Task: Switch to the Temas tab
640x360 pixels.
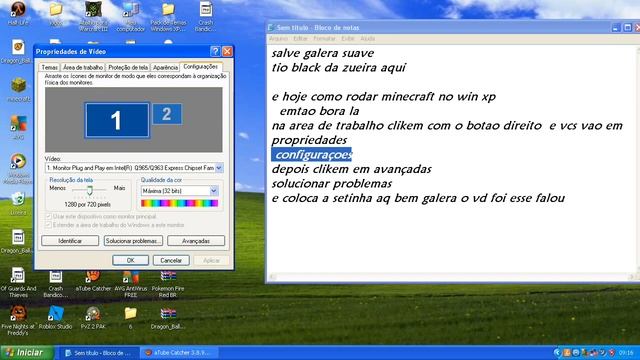Action: [49, 67]
